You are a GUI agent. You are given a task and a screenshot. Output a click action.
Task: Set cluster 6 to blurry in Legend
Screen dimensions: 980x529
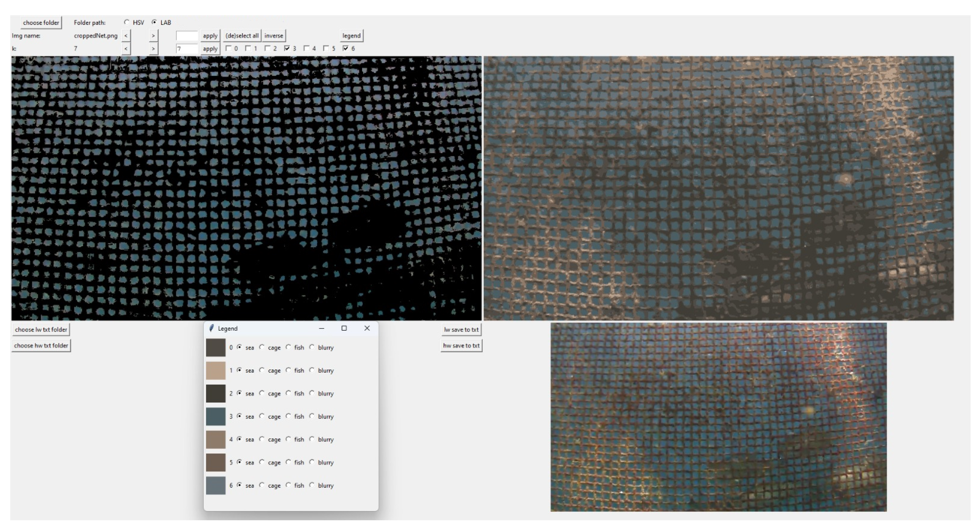click(x=312, y=485)
